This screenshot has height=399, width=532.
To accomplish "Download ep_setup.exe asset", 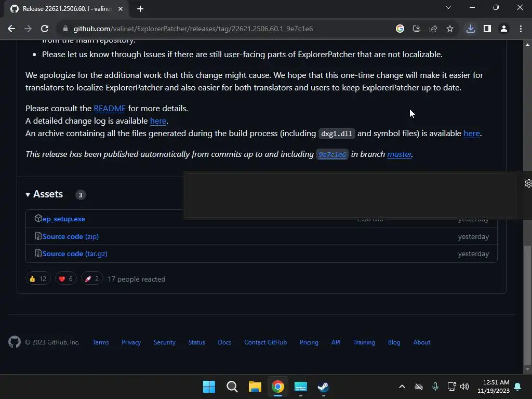I will pos(64,219).
